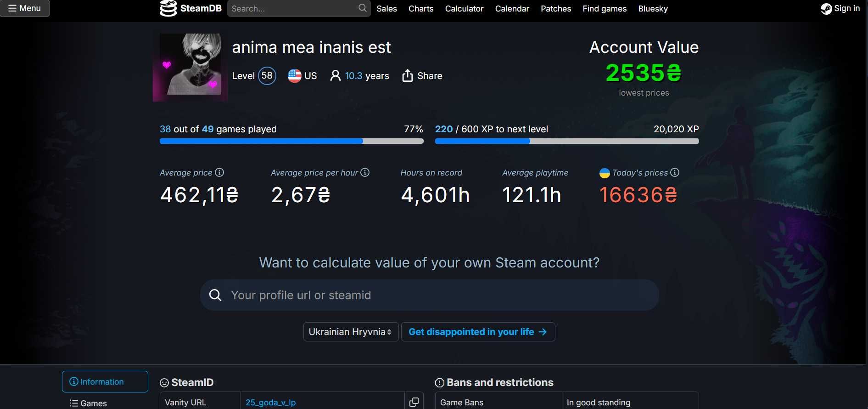Open Find games
This screenshot has width=868, height=409.
605,9
